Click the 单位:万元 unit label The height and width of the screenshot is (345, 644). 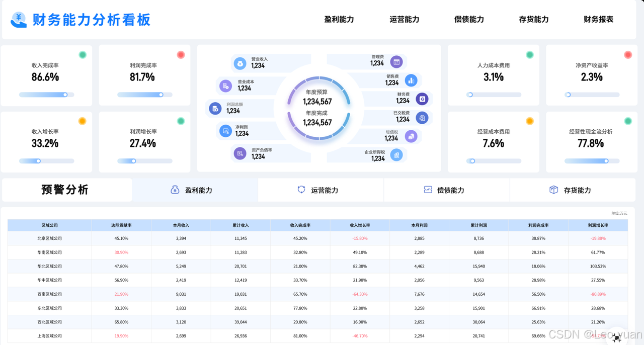click(619, 213)
